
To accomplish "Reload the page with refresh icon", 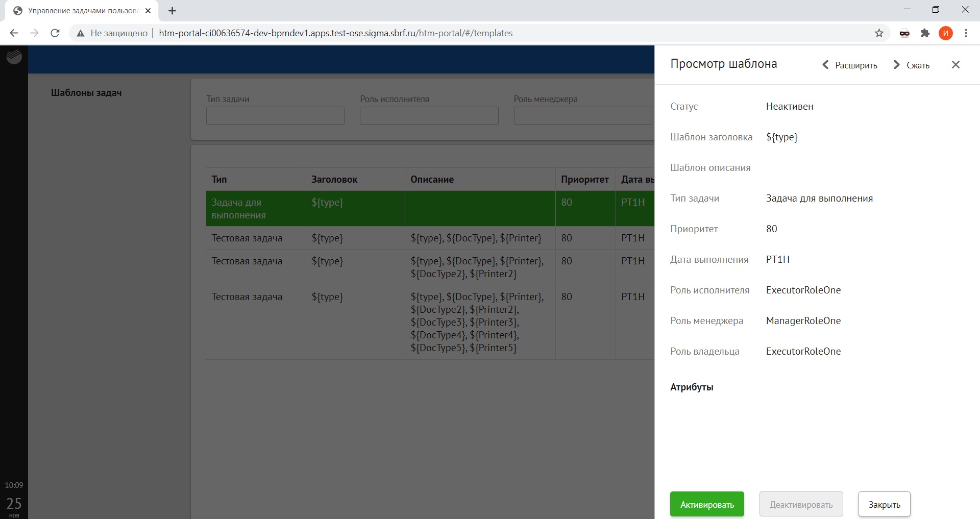I will (55, 33).
